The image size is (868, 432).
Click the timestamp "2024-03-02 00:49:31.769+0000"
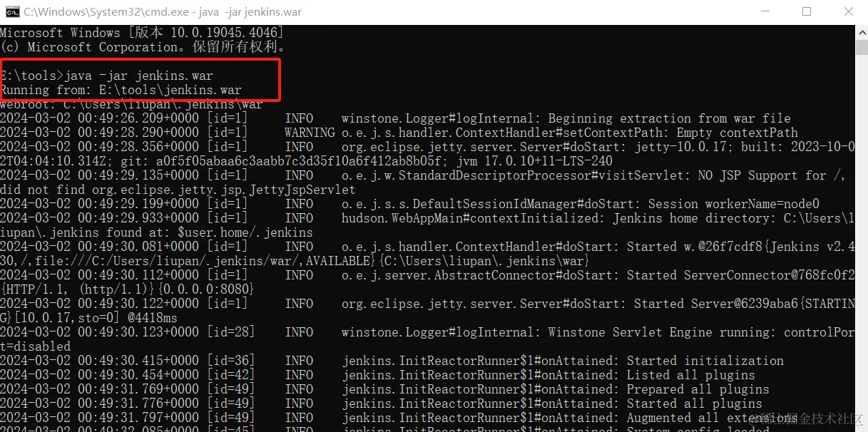point(99,389)
